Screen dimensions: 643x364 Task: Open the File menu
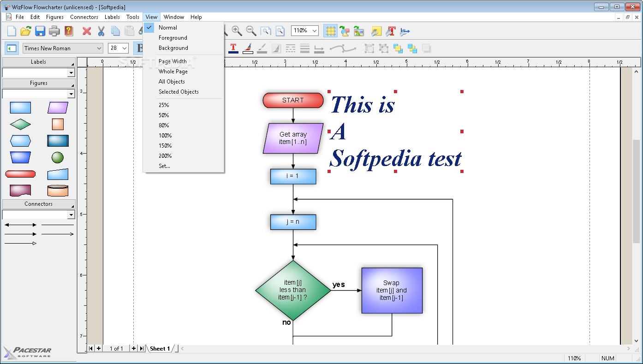click(20, 17)
